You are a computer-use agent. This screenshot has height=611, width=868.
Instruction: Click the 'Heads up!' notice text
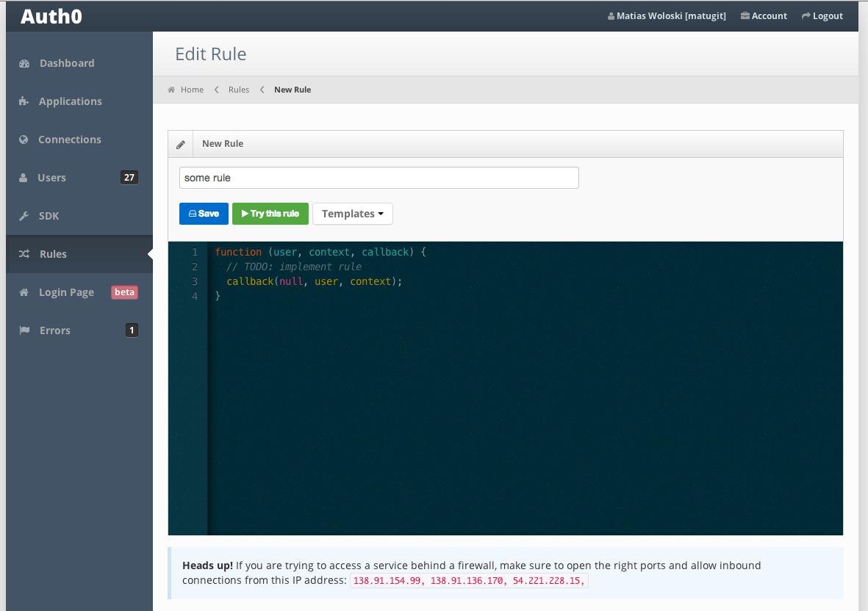207,565
